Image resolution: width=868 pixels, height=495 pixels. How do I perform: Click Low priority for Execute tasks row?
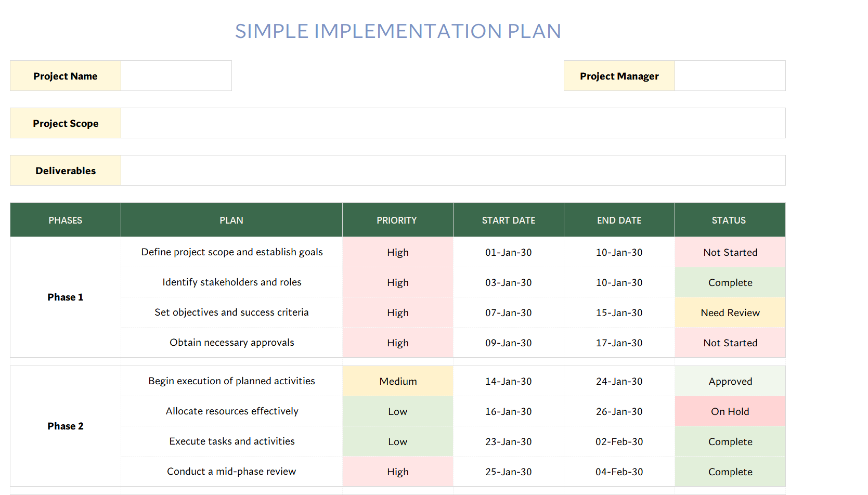click(x=398, y=441)
